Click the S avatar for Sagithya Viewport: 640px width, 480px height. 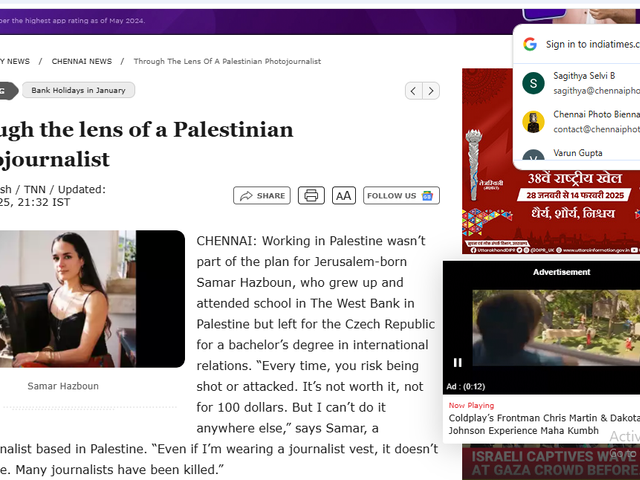click(534, 83)
